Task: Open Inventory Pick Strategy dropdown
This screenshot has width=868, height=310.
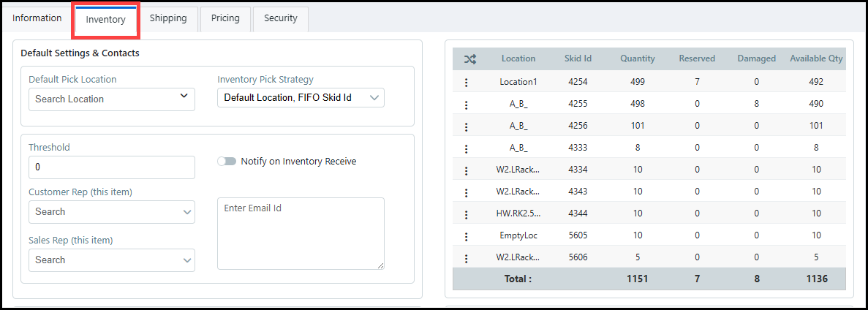Action: click(301, 97)
